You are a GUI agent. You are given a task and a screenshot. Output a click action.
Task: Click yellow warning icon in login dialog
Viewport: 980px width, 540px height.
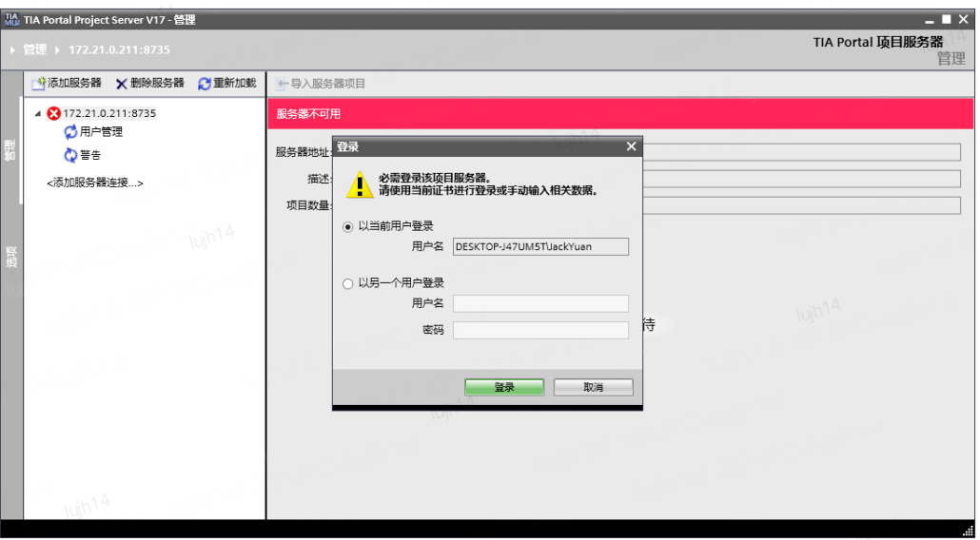pos(360,184)
